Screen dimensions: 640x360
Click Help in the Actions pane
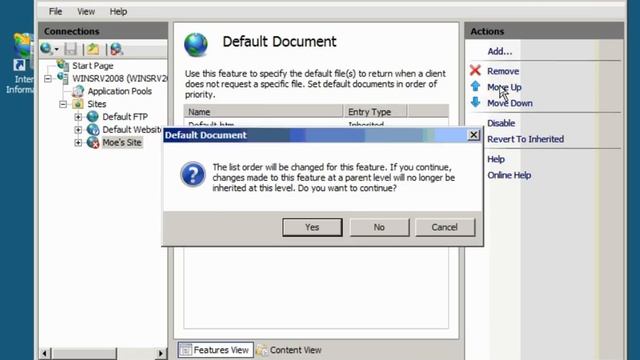tap(496, 159)
